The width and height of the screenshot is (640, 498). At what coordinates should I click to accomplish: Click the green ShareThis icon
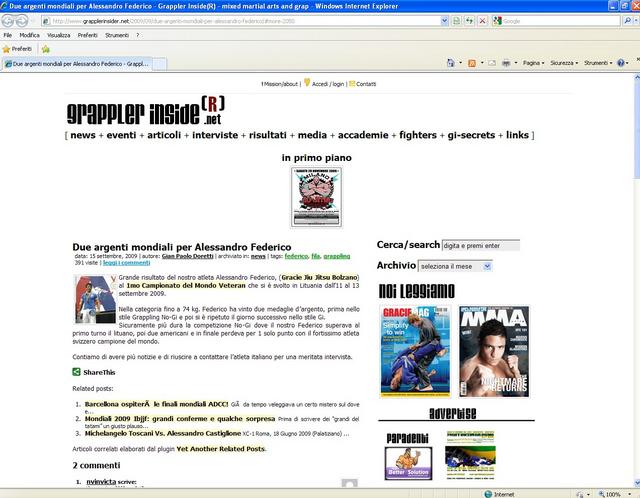(x=77, y=372)
